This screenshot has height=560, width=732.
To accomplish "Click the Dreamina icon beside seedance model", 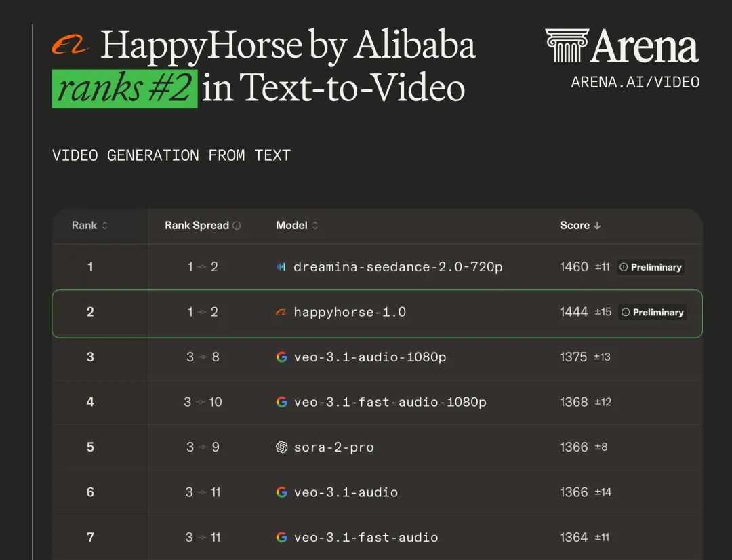I will coord(281,267).
